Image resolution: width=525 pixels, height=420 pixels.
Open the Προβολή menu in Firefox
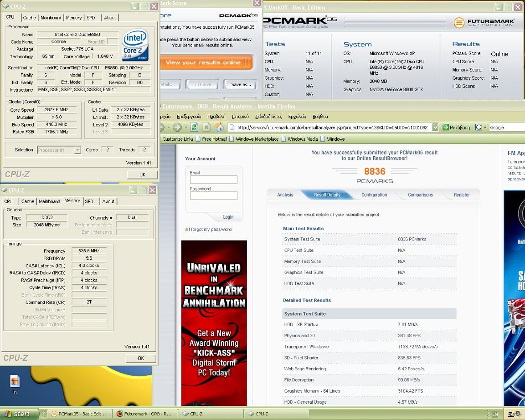216,117
